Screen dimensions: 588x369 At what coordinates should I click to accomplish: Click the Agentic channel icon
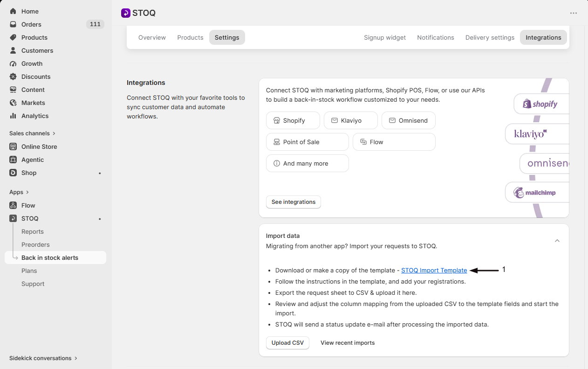pyautogui.click(x=13, y=160)
